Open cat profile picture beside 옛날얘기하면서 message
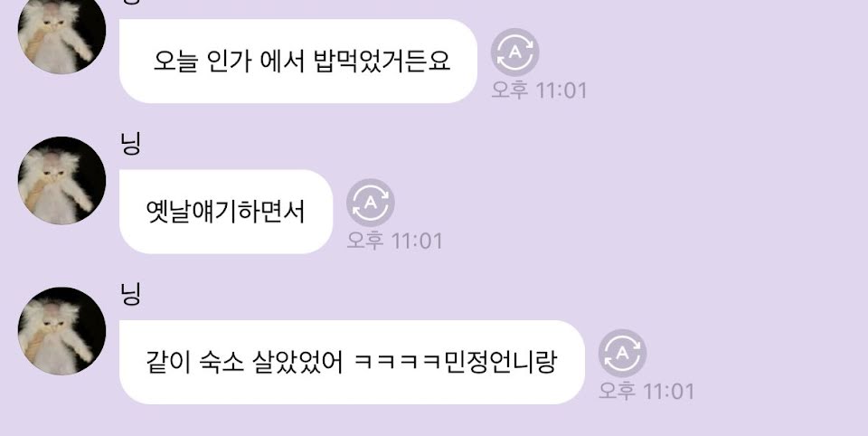Viewport: 868px width, 436px height. [x=61, y=181]
